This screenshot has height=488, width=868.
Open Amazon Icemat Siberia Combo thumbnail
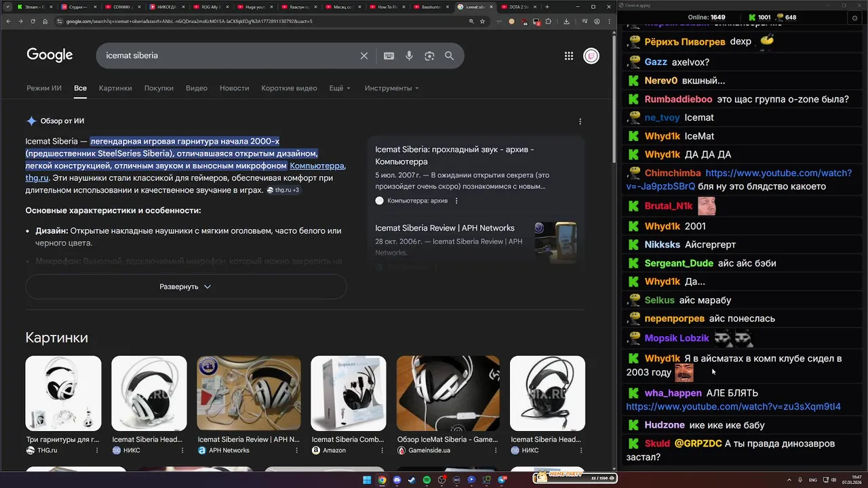[x=349, y=393]
